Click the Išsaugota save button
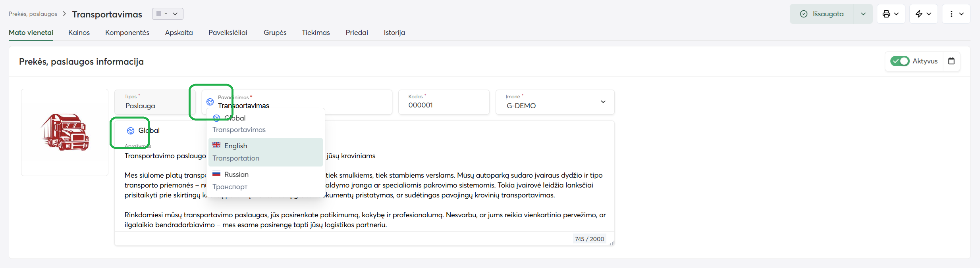The width and height of the screenshot is (980, 268). click(x=822, y=14)
